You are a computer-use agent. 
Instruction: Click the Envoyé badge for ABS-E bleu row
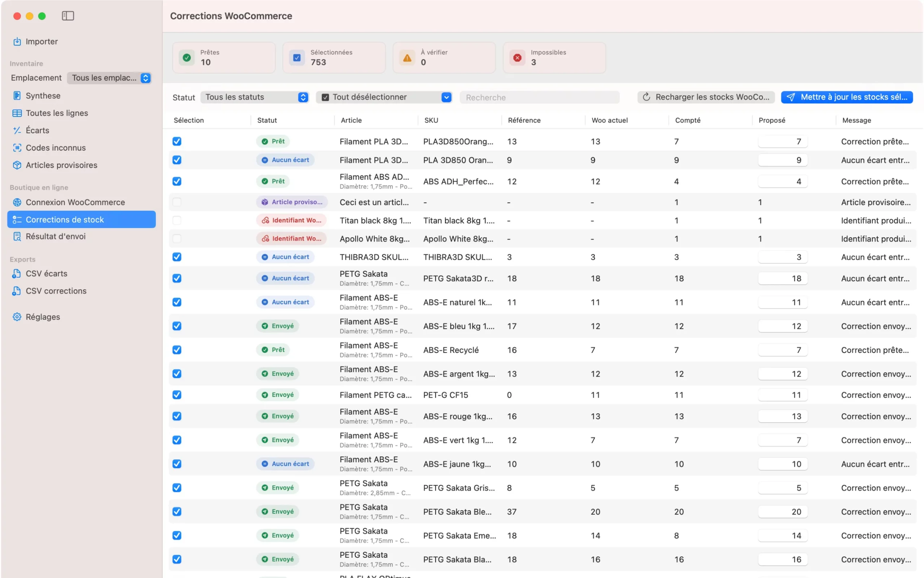click(278, 326)
